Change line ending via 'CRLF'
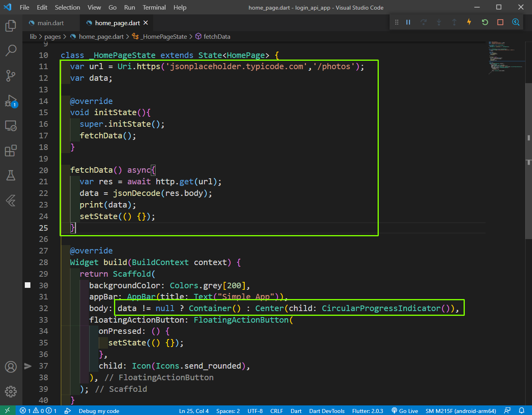The width and height of the screenshot is (532, 415). [276, 411]
